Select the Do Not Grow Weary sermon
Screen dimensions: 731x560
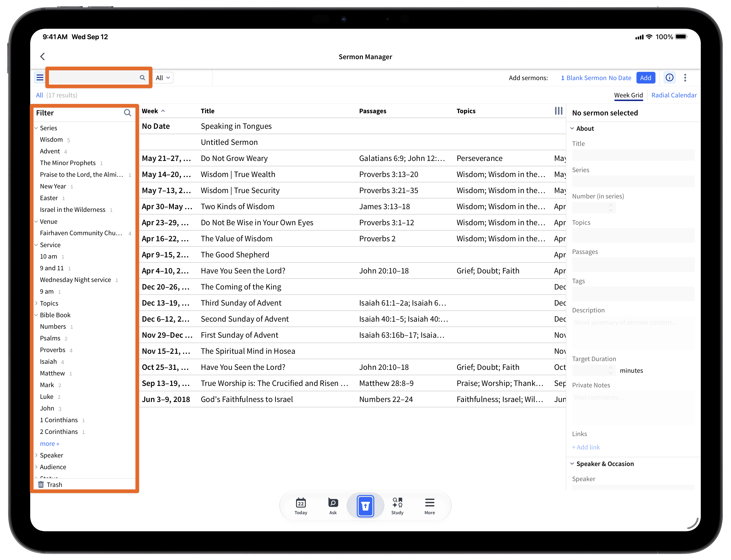click(352, 158)
